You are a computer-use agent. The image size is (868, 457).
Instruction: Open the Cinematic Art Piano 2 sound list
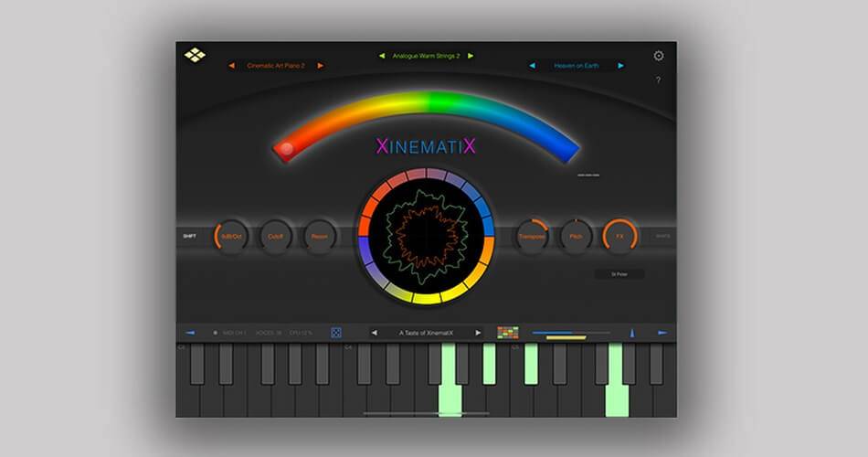(x=276, y=66)
